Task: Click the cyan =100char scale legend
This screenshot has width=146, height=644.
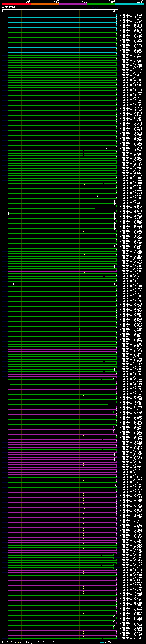Action: tap(108, 642)
